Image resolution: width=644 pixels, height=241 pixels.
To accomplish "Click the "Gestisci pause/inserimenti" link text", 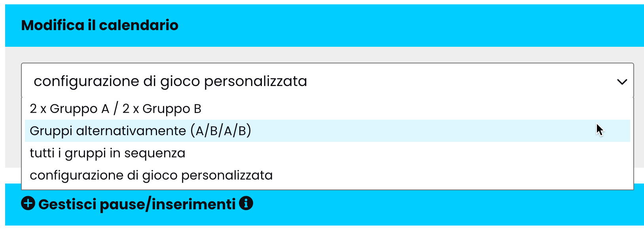I will coord(137,204).
